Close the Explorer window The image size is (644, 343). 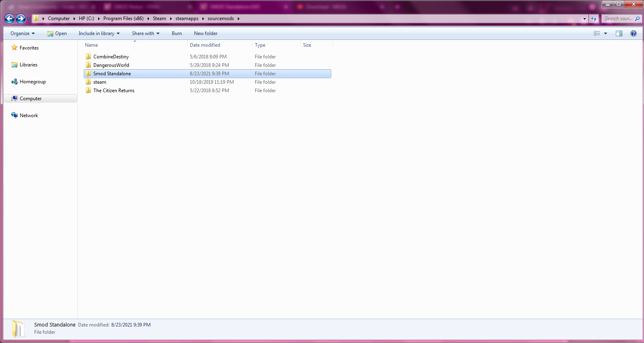[x=634, y=4]
